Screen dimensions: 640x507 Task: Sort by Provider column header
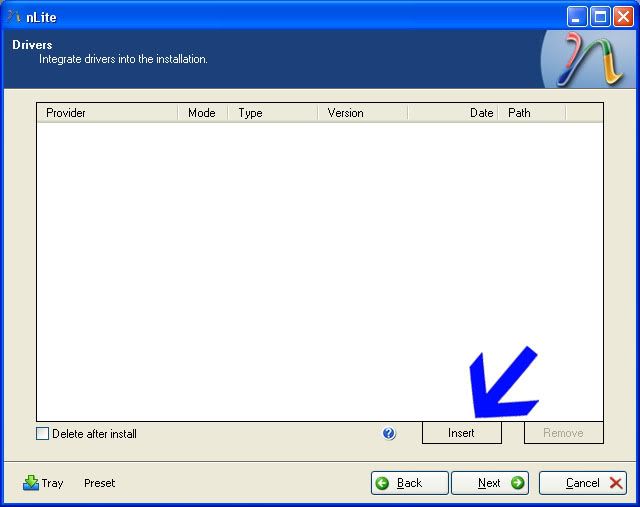tap(107, 113)
